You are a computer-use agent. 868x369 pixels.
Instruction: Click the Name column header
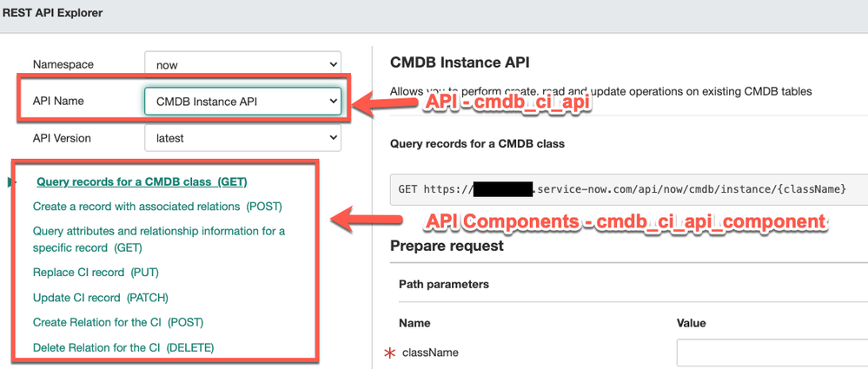click(414, 323)
